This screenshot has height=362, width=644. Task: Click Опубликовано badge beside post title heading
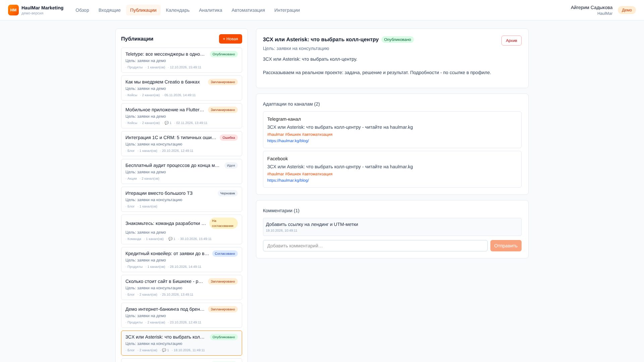pyautogui.click(x=397, y=40)
